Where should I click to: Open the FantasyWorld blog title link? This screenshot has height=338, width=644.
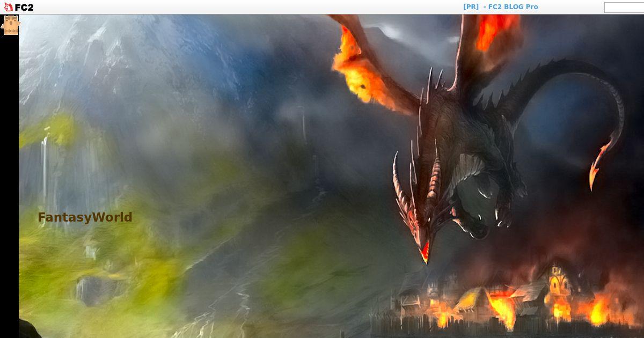[85, 217]
